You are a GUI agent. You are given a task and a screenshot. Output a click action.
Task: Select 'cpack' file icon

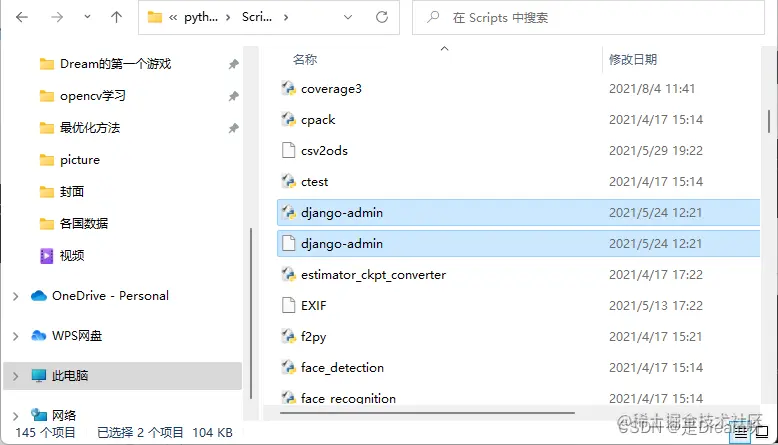click(x=288, y=119)
